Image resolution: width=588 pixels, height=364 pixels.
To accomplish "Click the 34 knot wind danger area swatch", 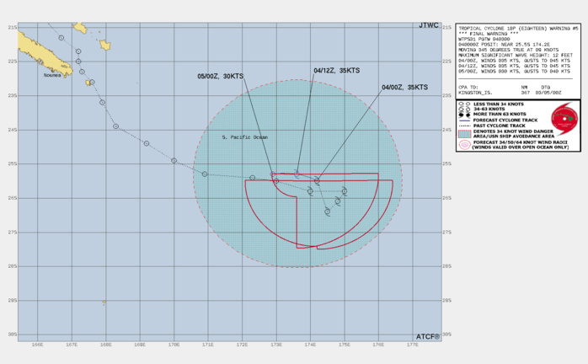I will tap(463, 133).
